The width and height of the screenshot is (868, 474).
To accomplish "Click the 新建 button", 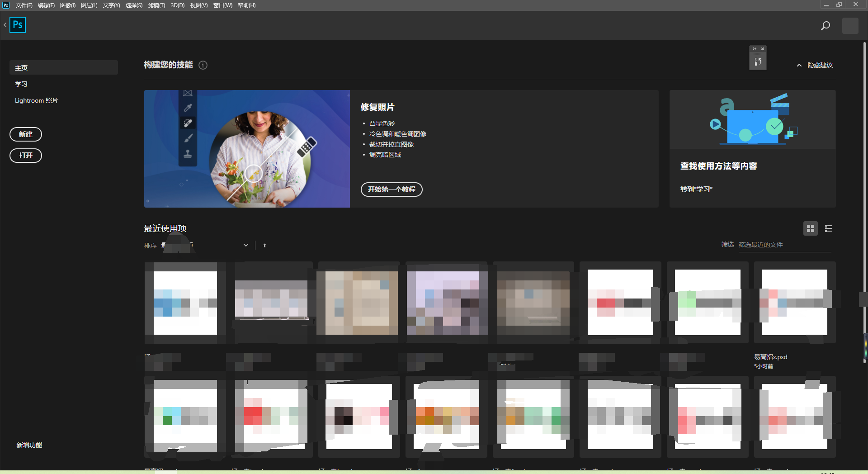I will [x=26, y=134].
